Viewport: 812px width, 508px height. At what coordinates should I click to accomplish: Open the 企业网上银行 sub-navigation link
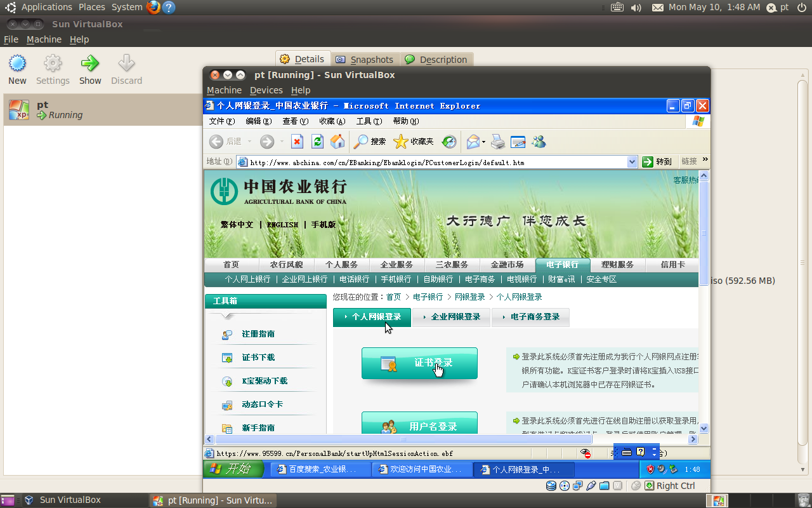pyautogui.click(x=304, y=279)
